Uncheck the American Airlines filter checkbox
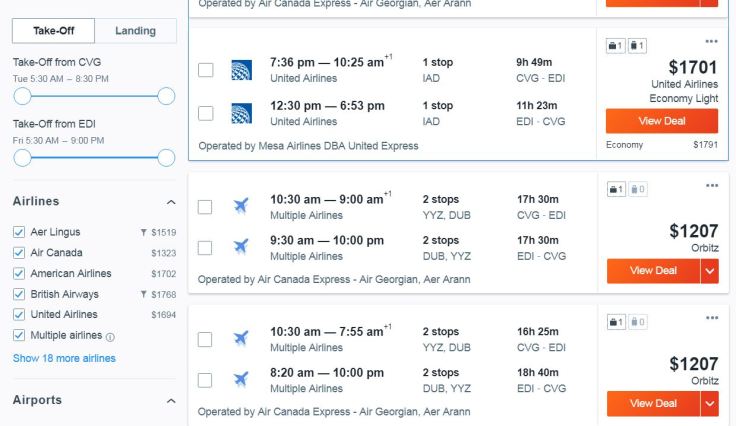Image resolution: width=736 pixels, height=426 pixels. coord(19,274)
